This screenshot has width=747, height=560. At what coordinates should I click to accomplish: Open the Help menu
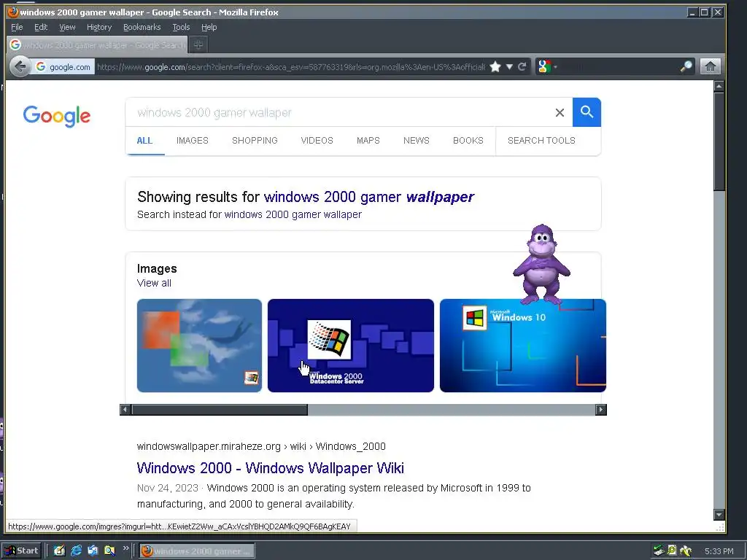click(209, 27)
